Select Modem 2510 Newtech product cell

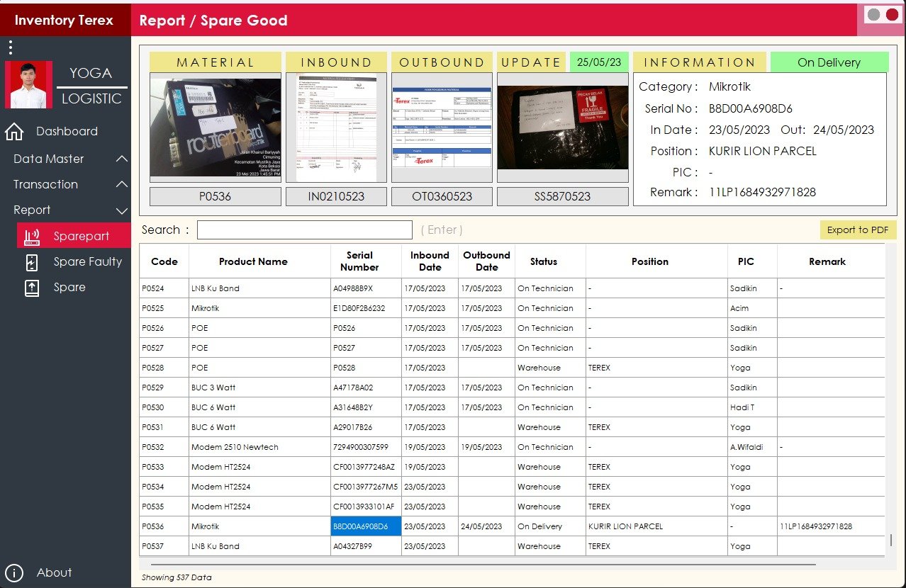pyautogui.click(x=259, y=447)
